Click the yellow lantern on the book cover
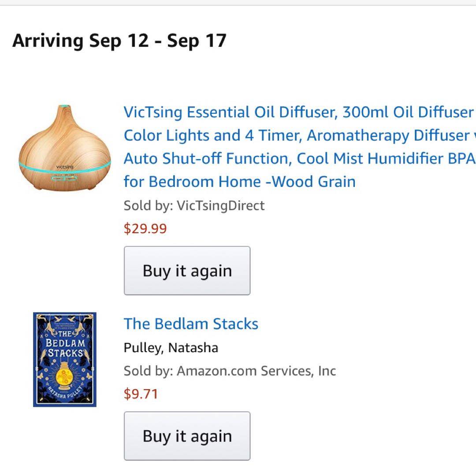The image size is (476, 476). pyautogui.click(x=64, y=376)
